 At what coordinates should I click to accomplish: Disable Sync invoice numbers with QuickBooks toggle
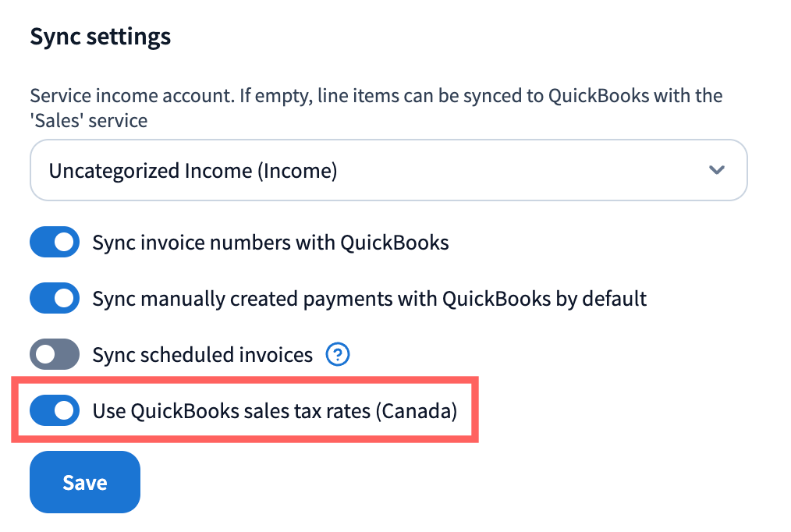[x=55, y=243]
